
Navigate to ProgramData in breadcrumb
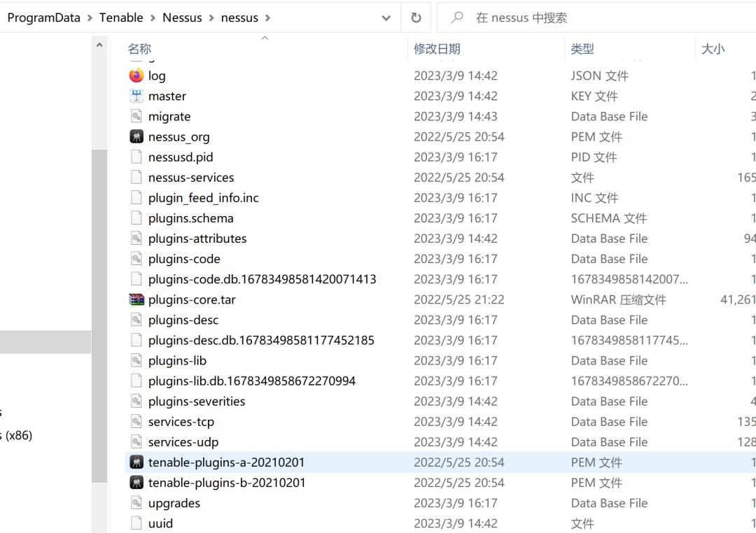click(44, 17)
